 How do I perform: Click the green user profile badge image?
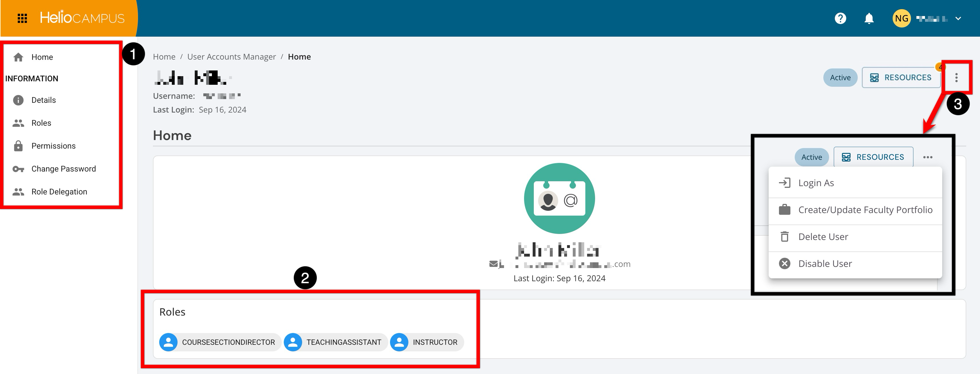tap(559, 198)
